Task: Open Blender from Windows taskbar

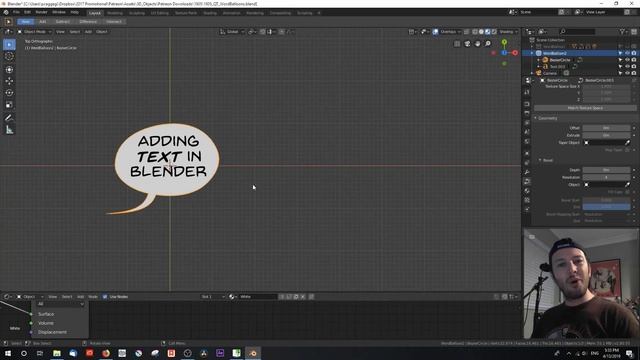Action: 253,353
